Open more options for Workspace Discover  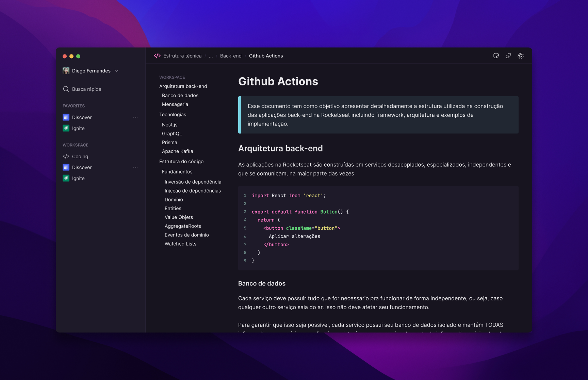click(x=135, y=167)
